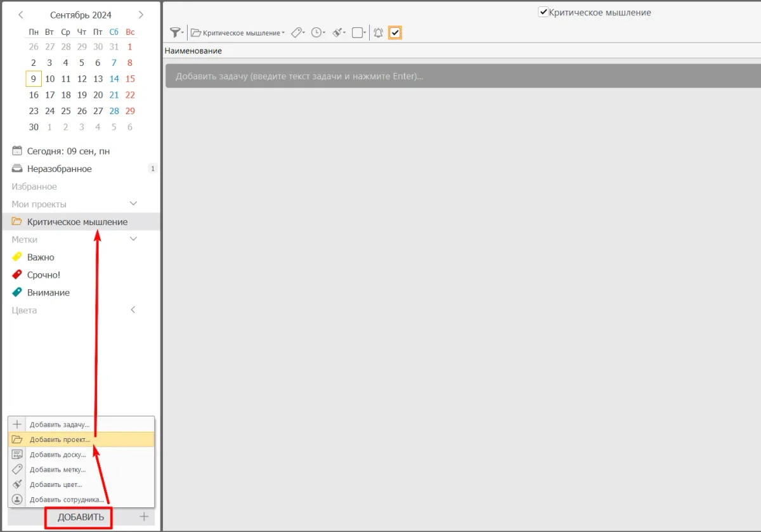Toggle the Критическое мышление checkbox at top
Screen dimensions: 761x532
(x=543, y=12)
